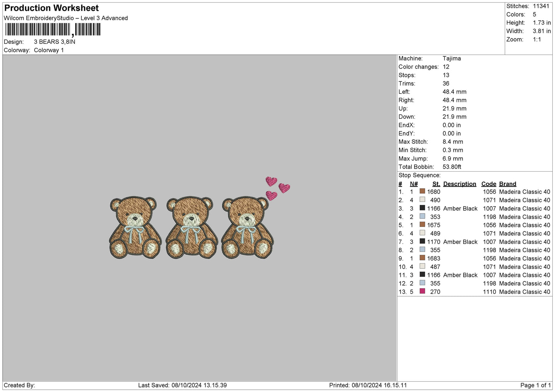Click the Max Stitch value "8.4 mm"
Viewport: 555px width, 392px height.
453,142
